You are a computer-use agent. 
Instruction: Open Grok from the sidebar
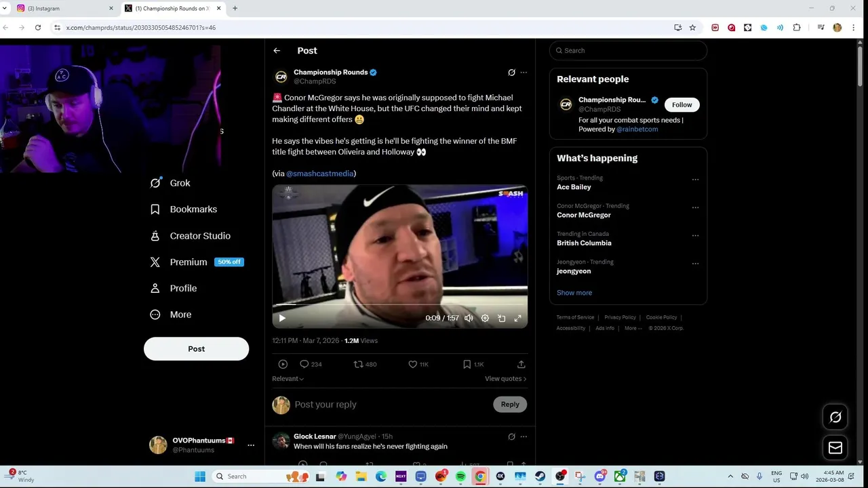170,183
